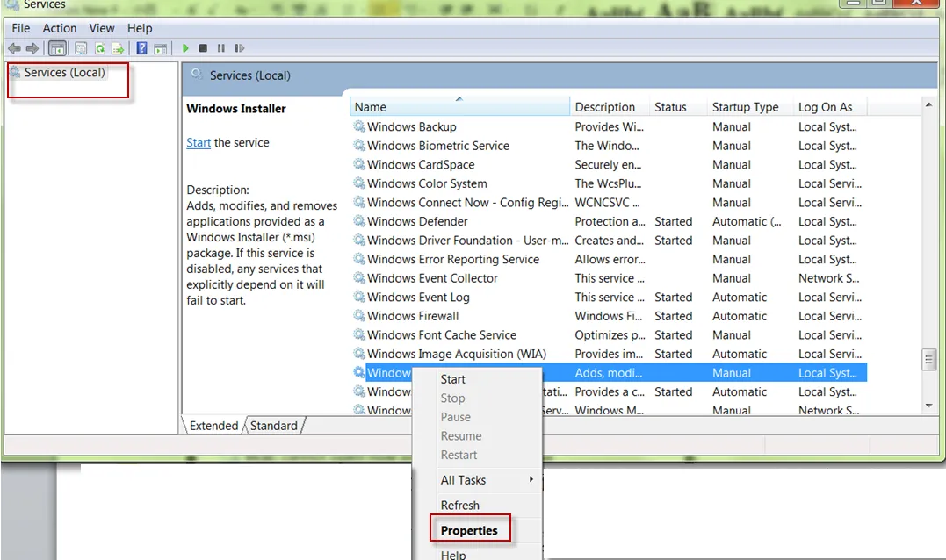
Task: Click the gear icon beside Windows Firewall
Action: tap(359, 315)
